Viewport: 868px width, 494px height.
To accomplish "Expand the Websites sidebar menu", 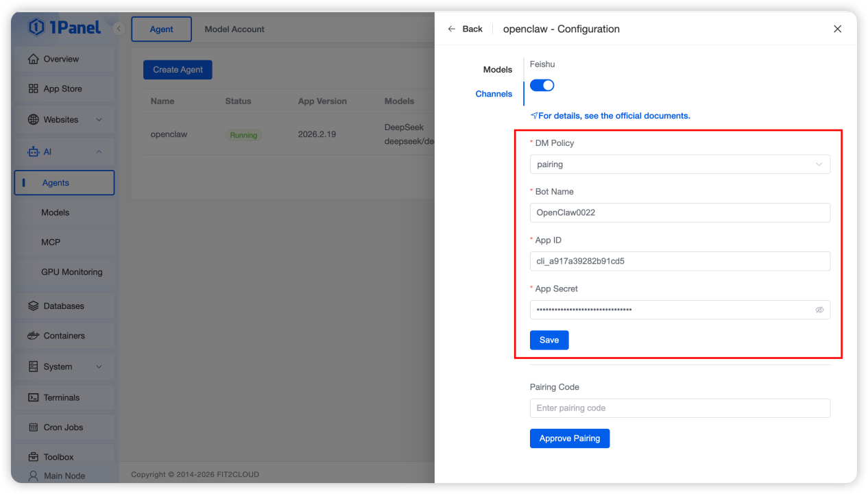I will [x=99, y=120].
